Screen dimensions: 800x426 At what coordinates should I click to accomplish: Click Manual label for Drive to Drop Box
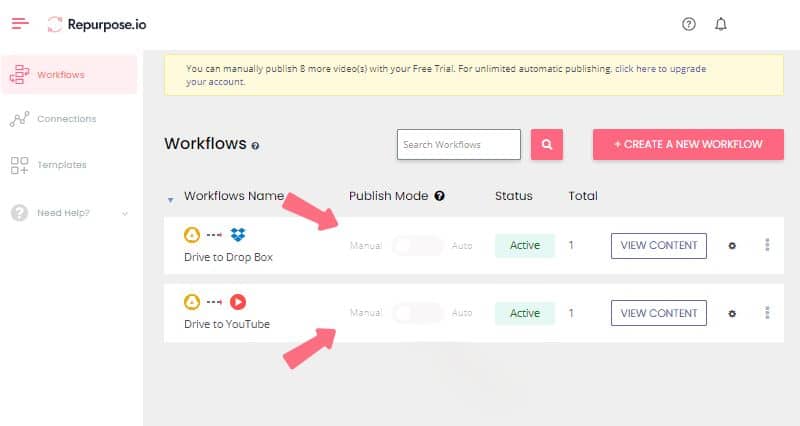coord(366,246)
